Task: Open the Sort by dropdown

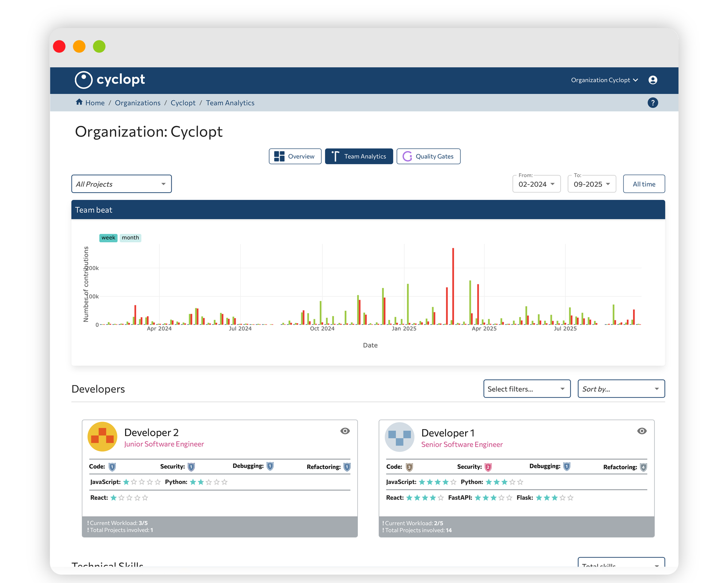Action: point(621,389)
